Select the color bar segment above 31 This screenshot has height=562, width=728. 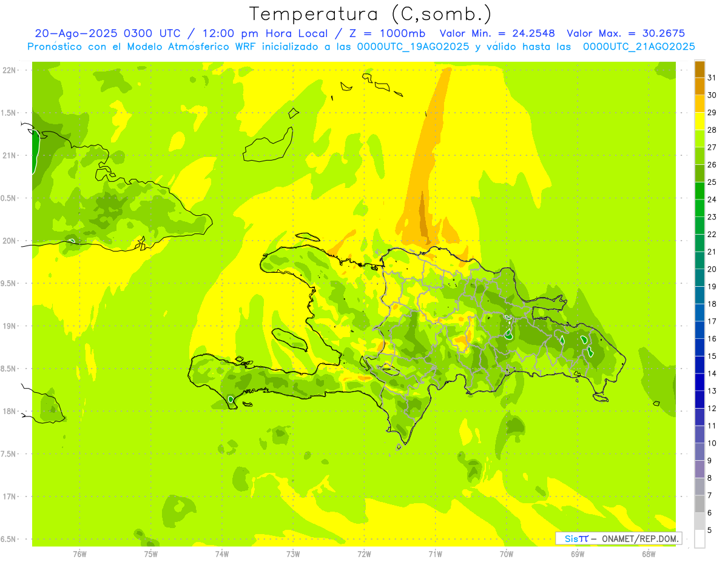(699, 69)
